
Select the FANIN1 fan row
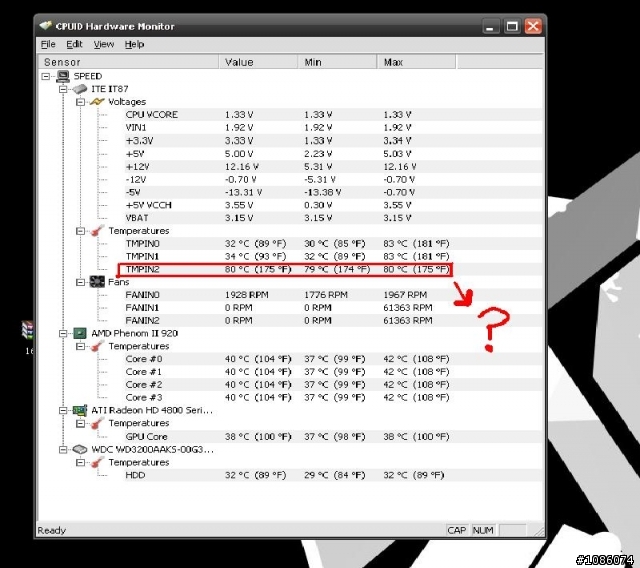(333, 308)
